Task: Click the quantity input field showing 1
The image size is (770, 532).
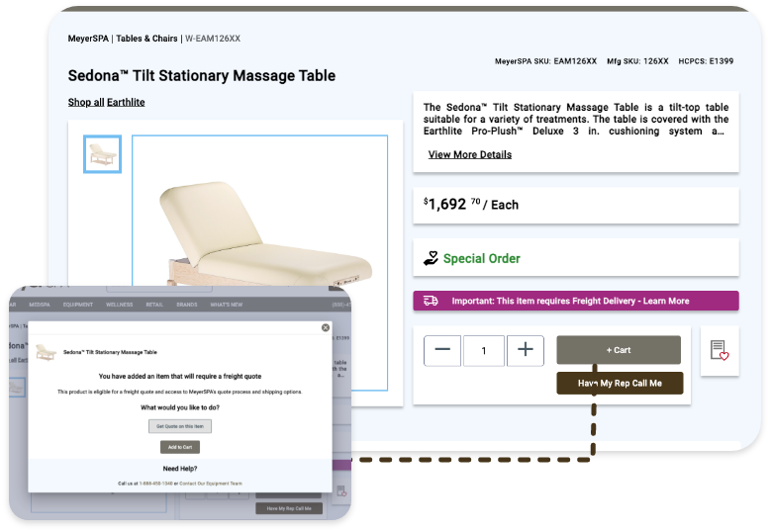Action: 484,350
